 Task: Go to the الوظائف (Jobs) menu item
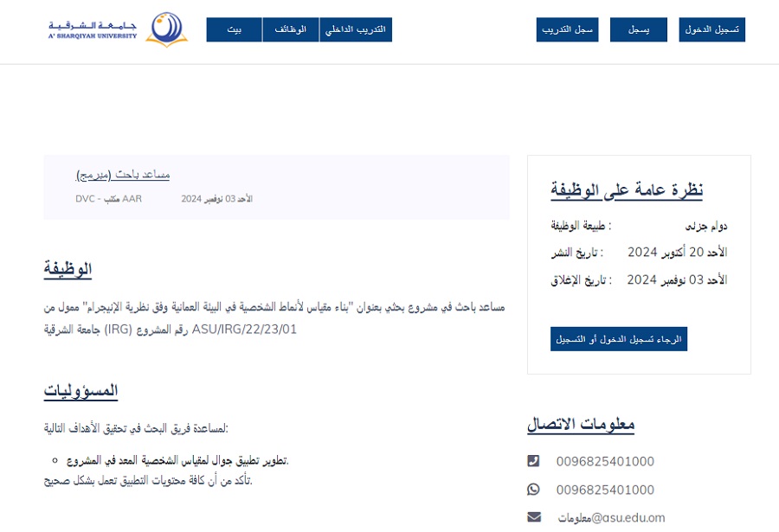click(x=290, y=29)
